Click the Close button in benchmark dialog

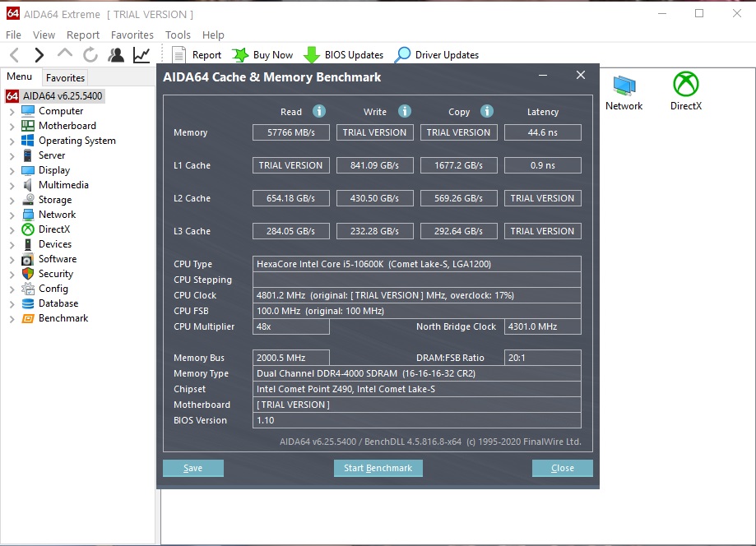(562, 468)
